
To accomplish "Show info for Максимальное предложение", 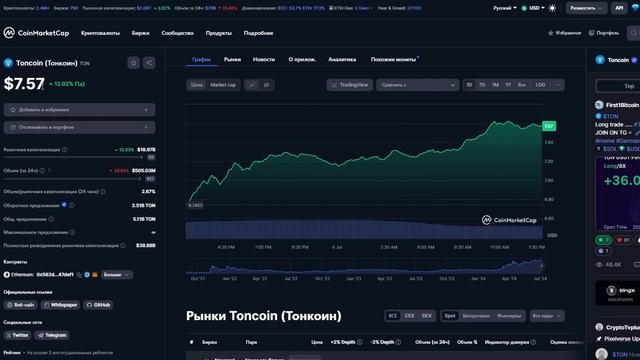I will click(72, 232).
